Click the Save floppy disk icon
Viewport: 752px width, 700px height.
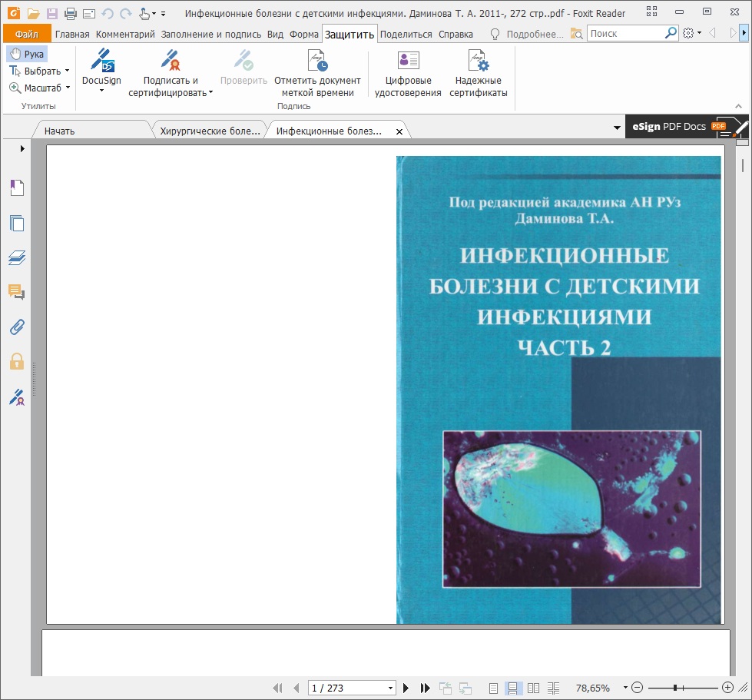[51, 13]
